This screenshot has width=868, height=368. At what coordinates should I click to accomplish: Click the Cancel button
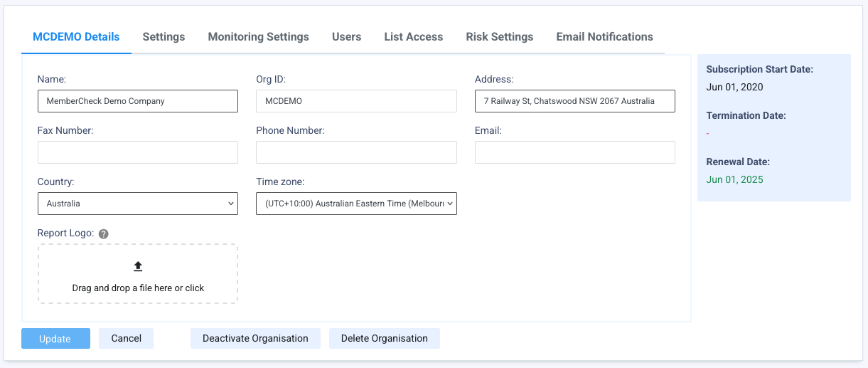click(126, 338)
